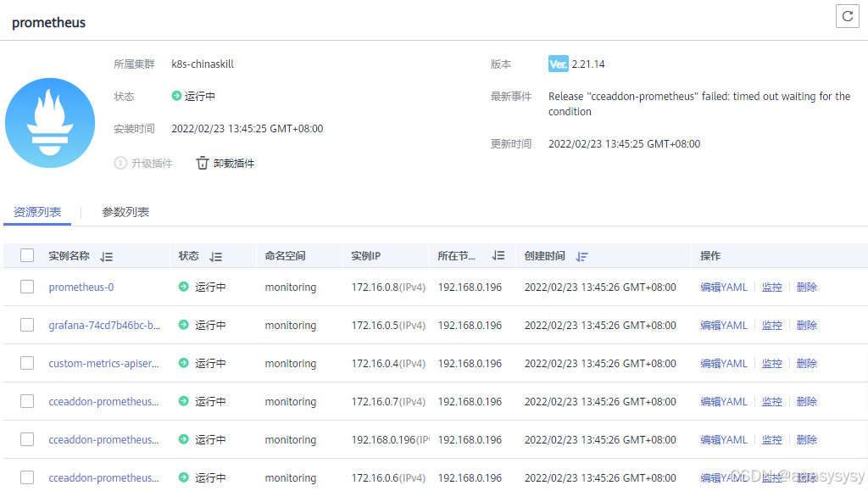Viewport: 868px width, 491px height.
Task: Click 编辑YAML for grafana row
Action: 724,326
